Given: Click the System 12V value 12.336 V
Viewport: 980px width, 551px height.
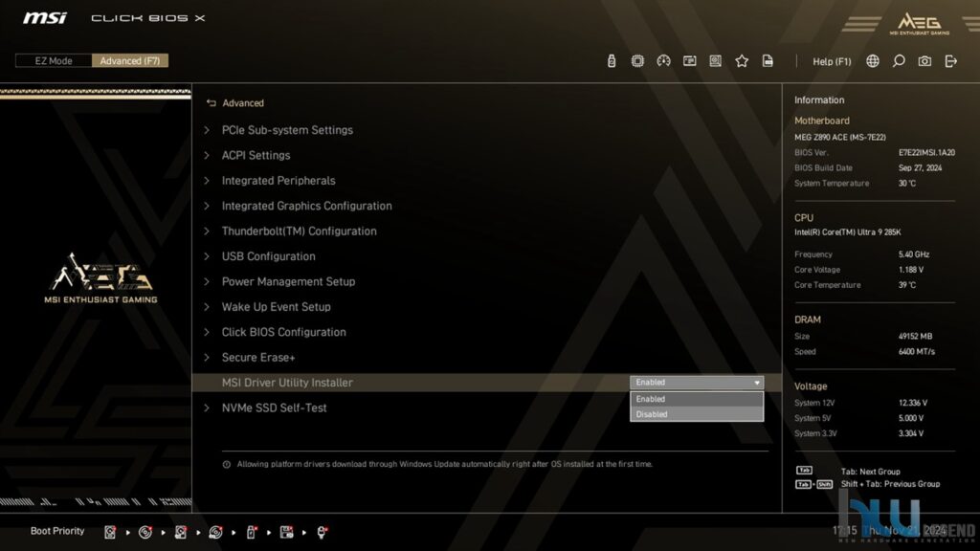Looking at the screenshot, I should [913, 403].
